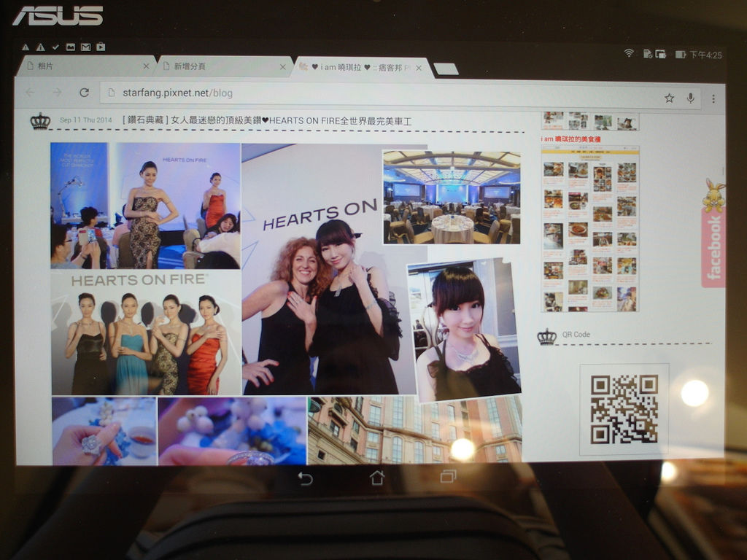Open the Android recent apps button
Viewport: 747px width, 560px height.
(x=449, y=475)
